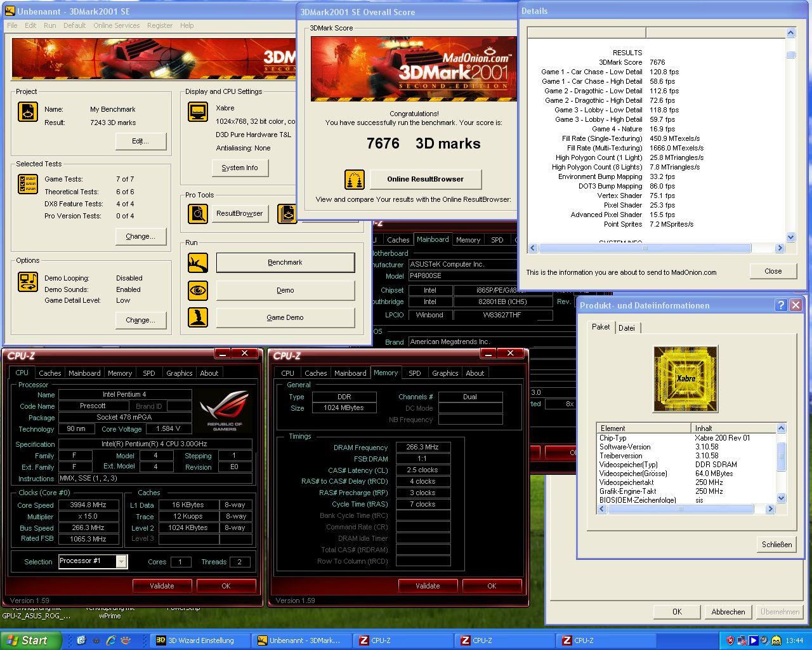Expand the Processor #1 selection dropdown
812x650 pixels.
121,561
